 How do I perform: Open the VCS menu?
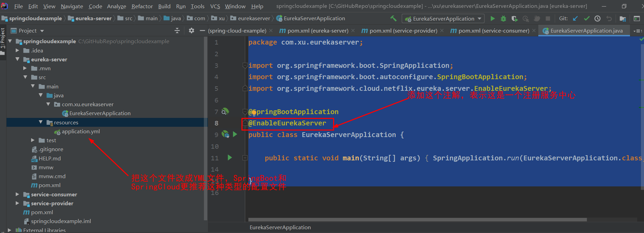click(x=215, y=6)
